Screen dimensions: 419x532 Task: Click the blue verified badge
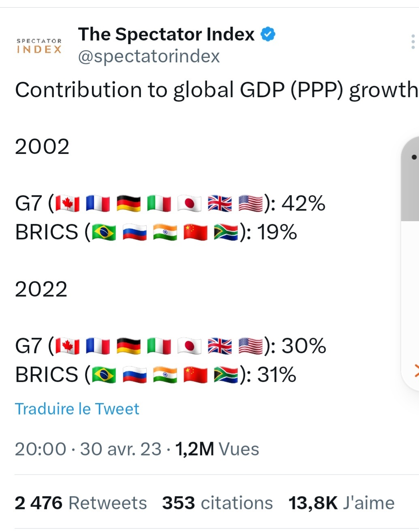268,34
